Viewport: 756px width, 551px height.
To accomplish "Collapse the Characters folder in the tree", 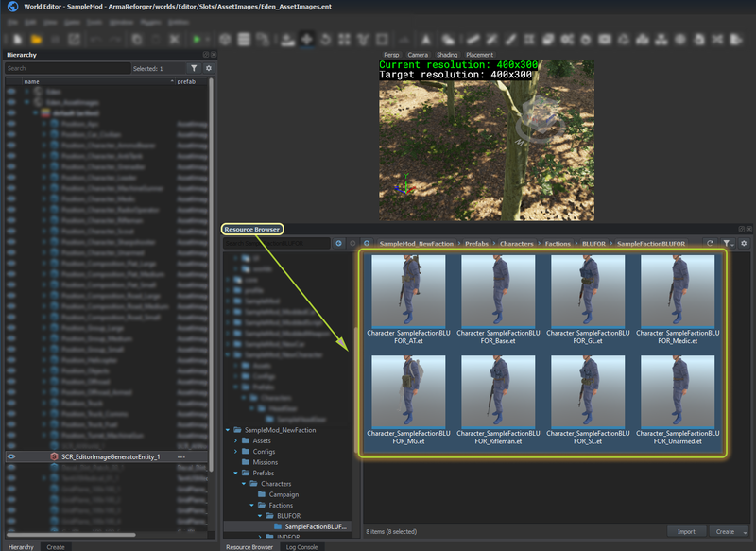I will pyautogui.click(x=244, y=484).
